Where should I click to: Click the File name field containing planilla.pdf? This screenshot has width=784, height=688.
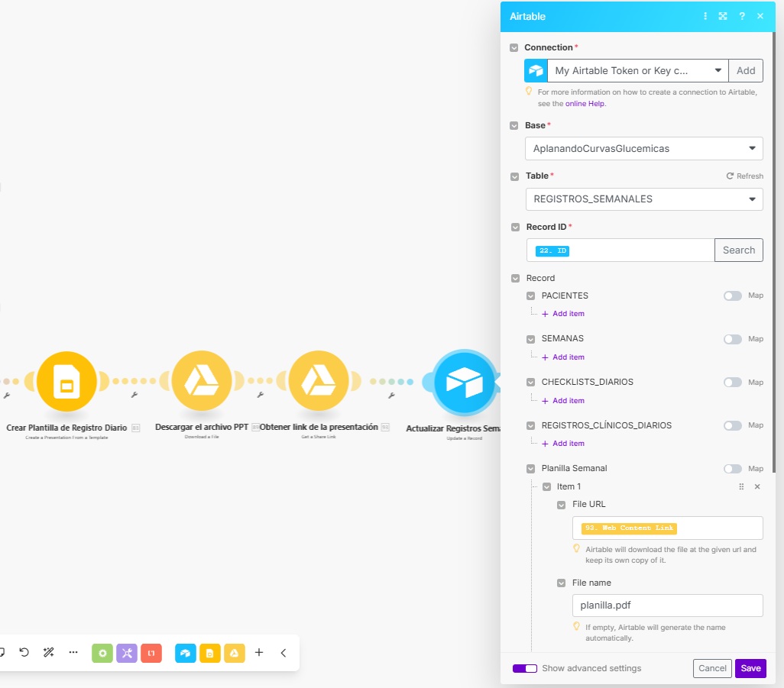[x=668, y=606]
